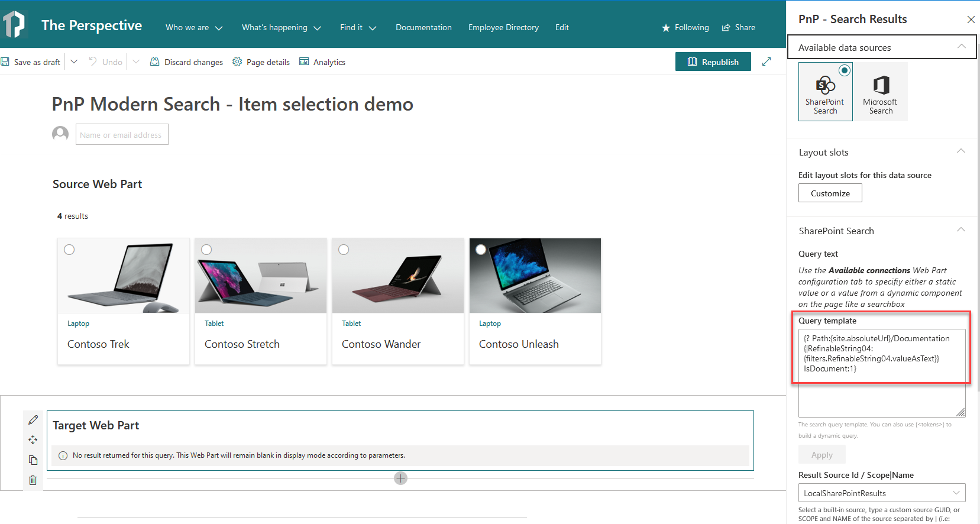Open the Employee Directory nav item
This screenshot has height=524, width=980.
(503, 28)
